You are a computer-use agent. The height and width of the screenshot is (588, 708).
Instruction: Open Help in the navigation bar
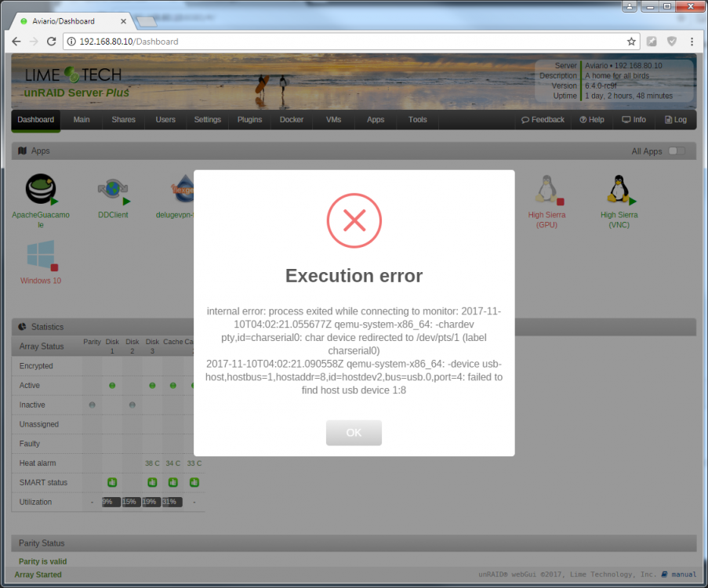(591, 120)
